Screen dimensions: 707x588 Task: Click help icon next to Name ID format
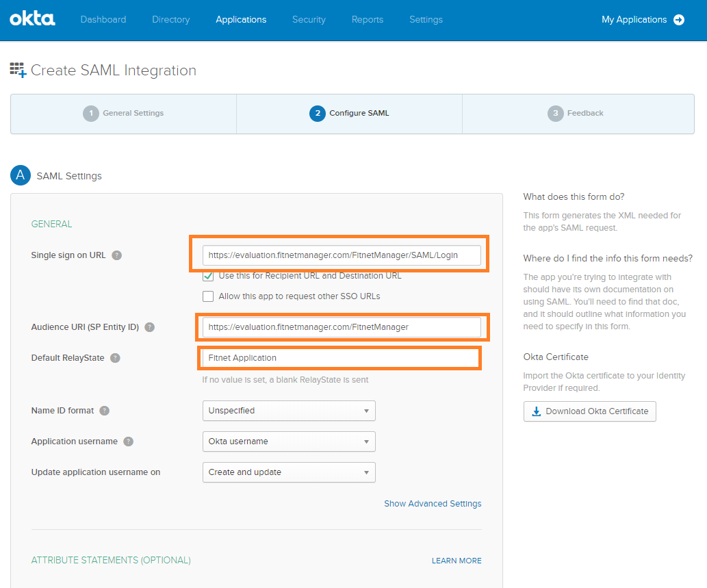(104, 411)
